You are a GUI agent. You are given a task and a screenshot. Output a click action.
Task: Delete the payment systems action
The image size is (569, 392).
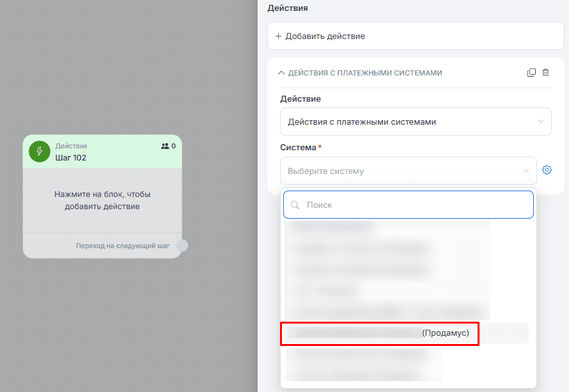545,73
